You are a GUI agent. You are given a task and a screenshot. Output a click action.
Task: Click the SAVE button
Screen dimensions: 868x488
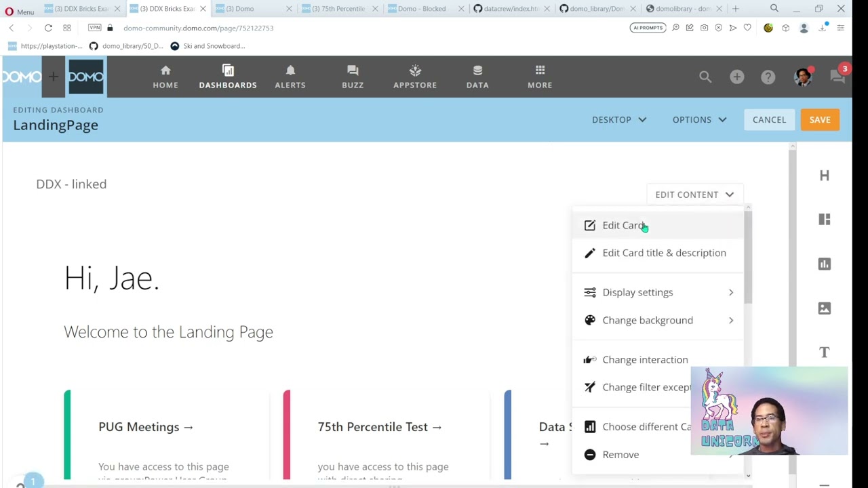pyautogui.click(x=819, y=120)
